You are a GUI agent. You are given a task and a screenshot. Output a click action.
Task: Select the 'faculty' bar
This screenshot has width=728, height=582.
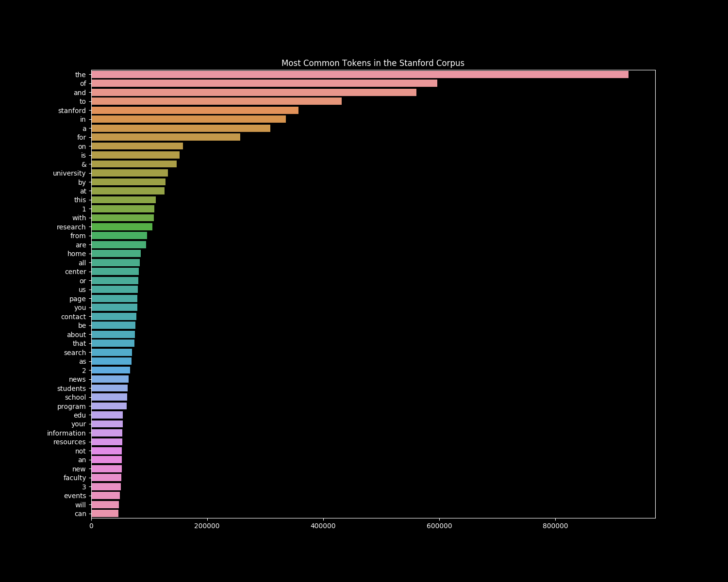pos(106,478)
